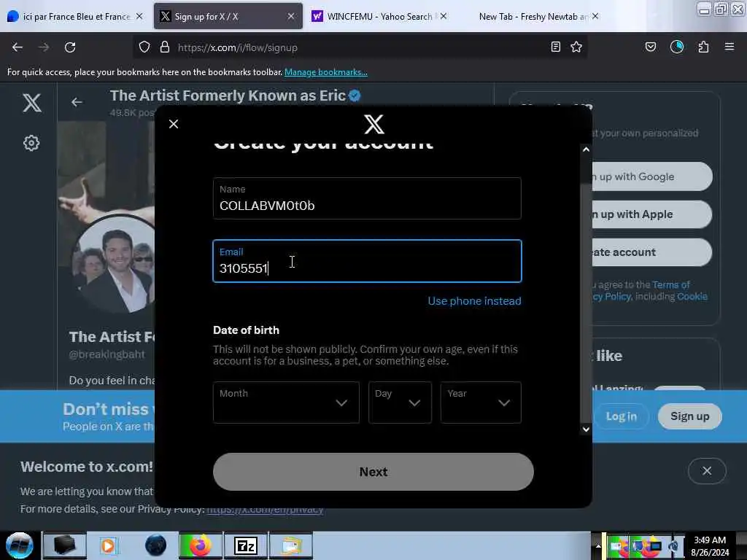The image size is (747, 560).
Task: Toggle Reader View icon in address bar
Action: (555, 47)
